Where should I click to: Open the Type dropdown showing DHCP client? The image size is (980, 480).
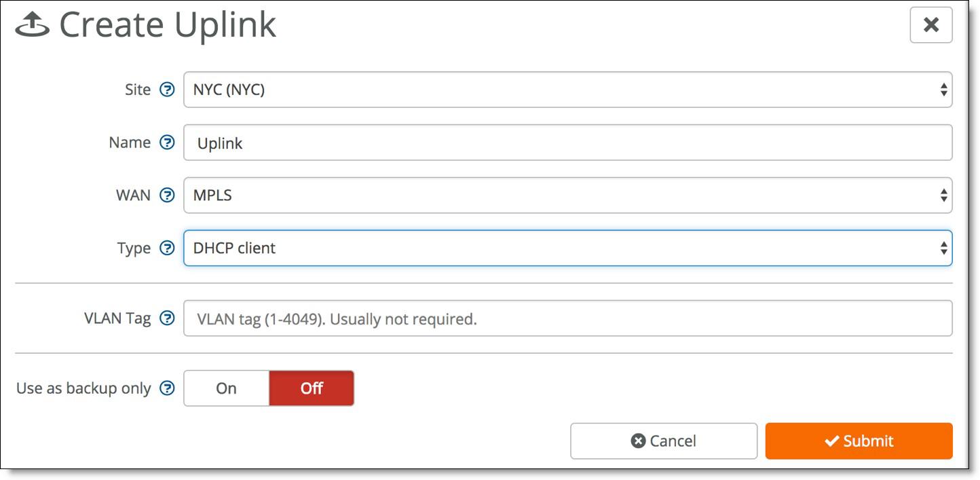click(x=568, y=248)
